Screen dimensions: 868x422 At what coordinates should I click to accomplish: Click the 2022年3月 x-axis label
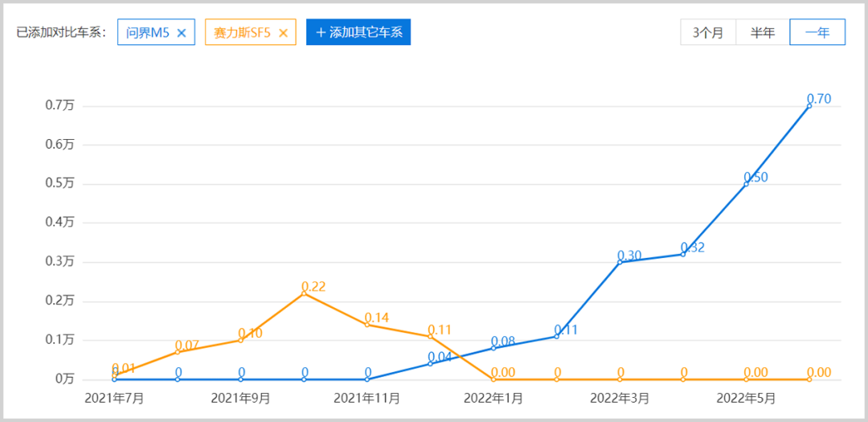coord(619,398)
